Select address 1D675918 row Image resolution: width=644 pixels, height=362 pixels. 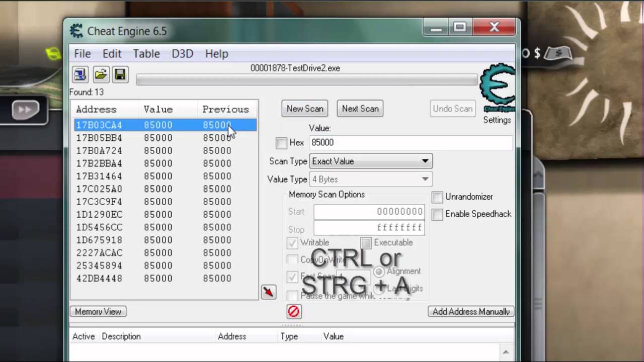click(x=165, y=240)
